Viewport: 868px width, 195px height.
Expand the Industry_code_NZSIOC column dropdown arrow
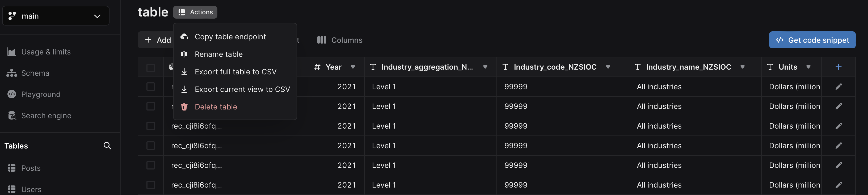608,67
